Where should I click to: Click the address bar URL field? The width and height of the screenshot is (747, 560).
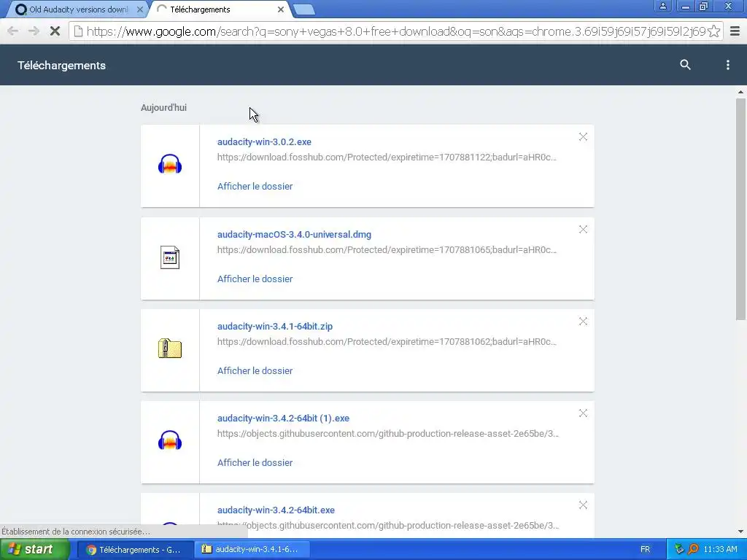pos(395,31)
